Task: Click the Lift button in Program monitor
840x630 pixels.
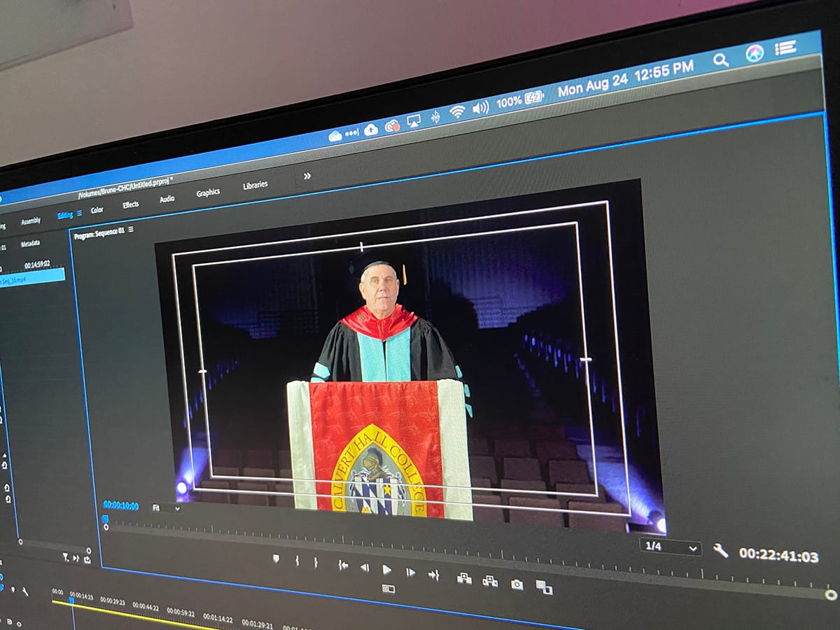Action: tap(463, 578)
